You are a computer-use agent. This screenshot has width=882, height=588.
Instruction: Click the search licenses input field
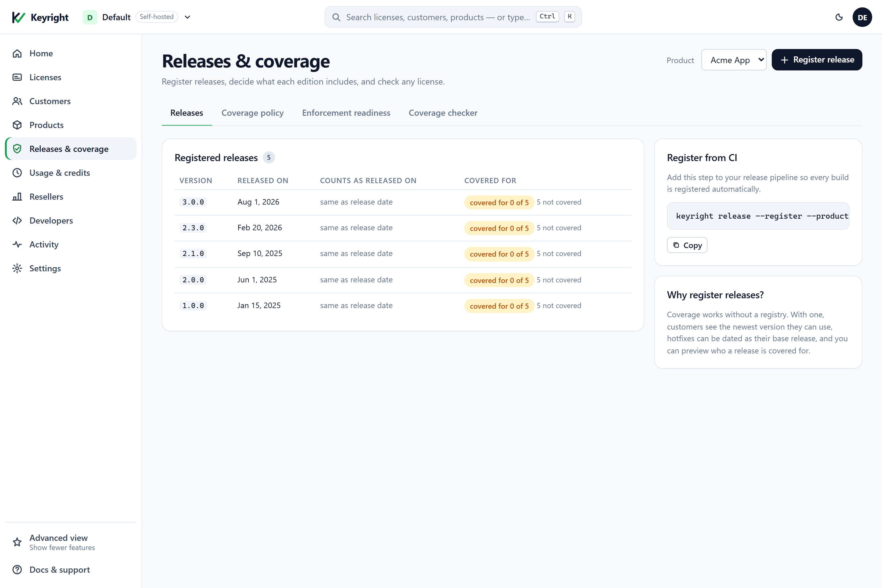coord(453,17)
